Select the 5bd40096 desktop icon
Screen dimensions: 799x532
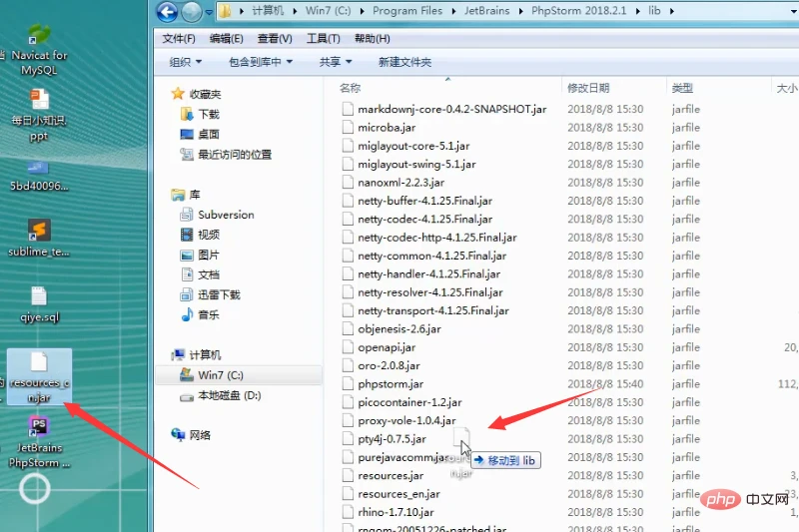39,176
